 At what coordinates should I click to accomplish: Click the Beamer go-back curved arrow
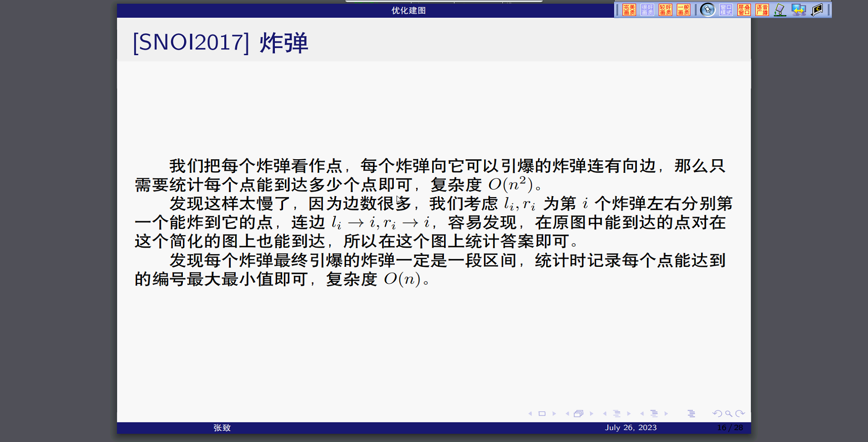tap(717, 414)
